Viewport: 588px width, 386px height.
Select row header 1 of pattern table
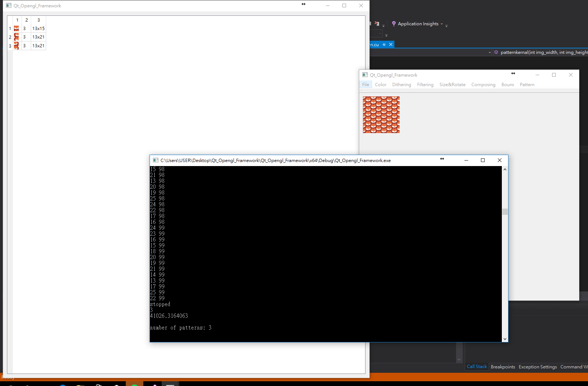pos(10,28)
